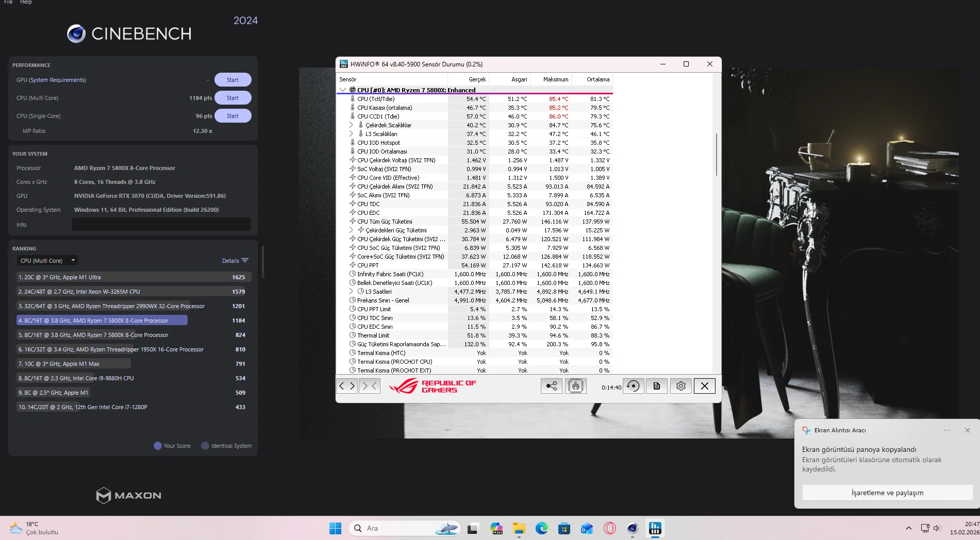
Task: Click the HWiNFO share/network icon button
Action: 551,386
